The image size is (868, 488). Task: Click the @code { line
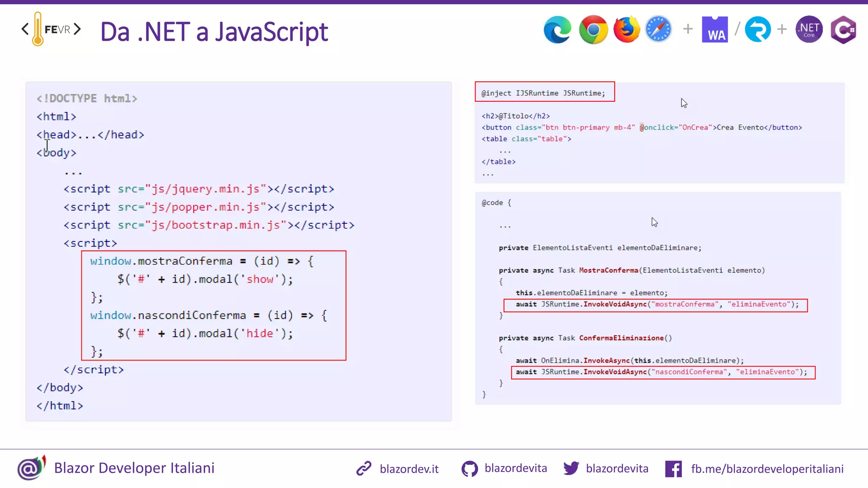(x=497, y=202)
